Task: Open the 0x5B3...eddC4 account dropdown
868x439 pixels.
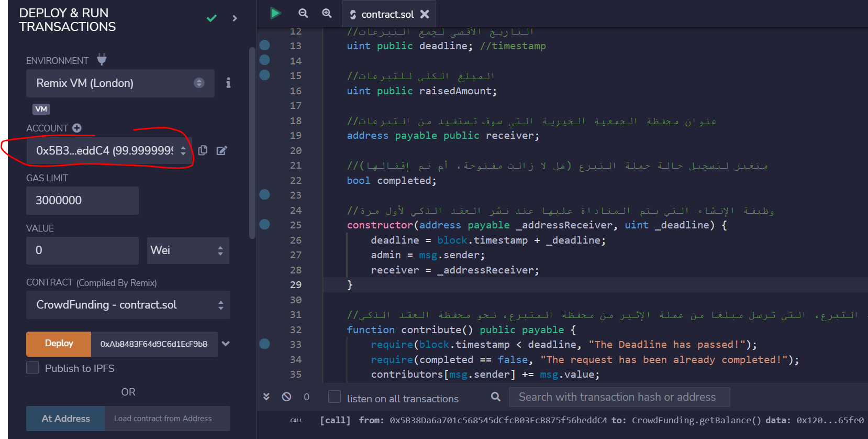Action: (109, 151)
